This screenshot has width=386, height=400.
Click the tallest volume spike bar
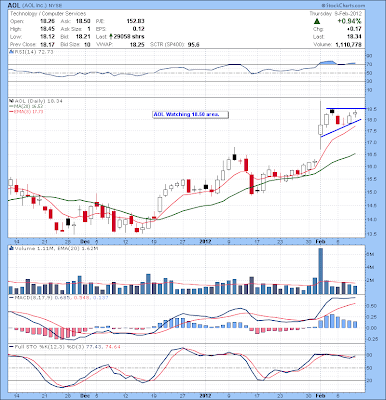[321, 271]
